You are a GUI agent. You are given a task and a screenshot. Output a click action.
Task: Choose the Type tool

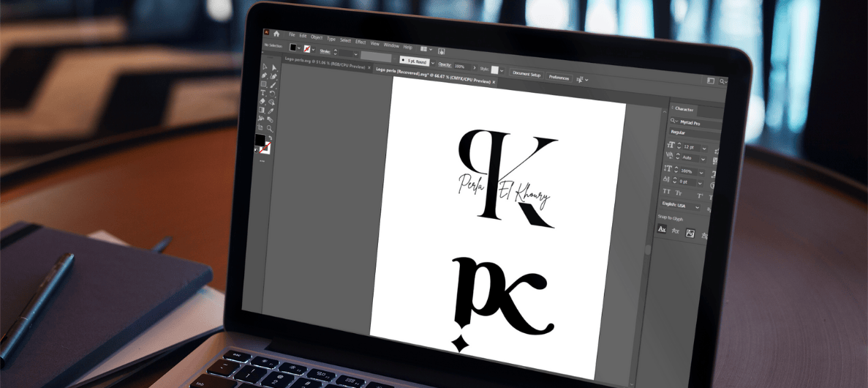click(263, 92)
